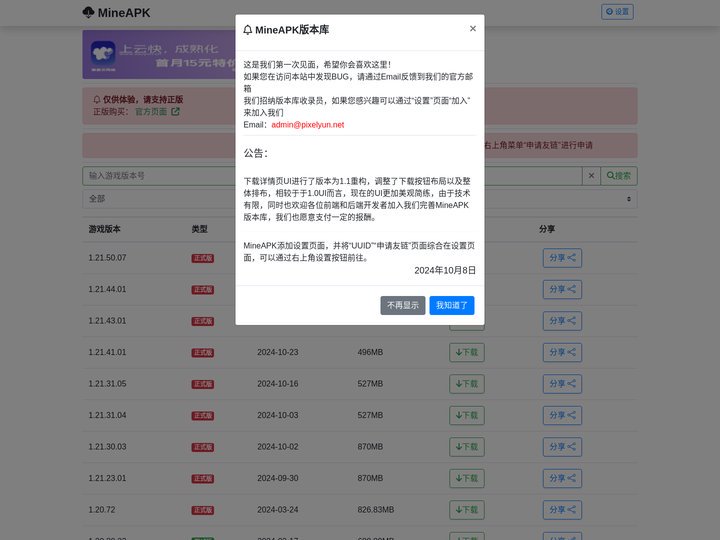This screenshot has width=720, height=540.
Task: Select version text 1.21.44.01
Action: (x=107, y=289)
